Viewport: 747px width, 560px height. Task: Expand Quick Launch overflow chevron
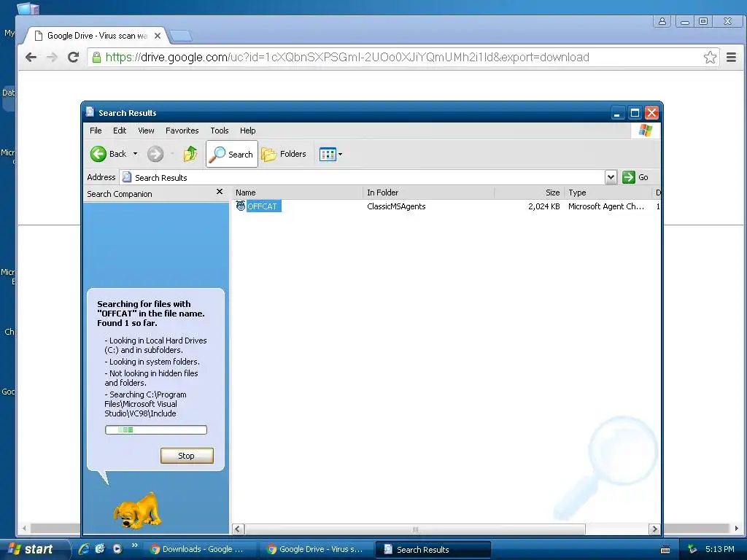pos(135,545)
